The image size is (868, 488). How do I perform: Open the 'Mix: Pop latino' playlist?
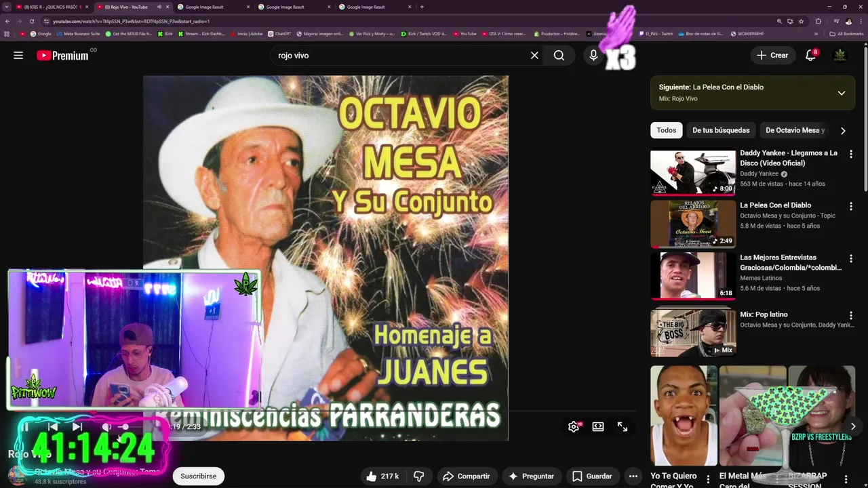693,333
